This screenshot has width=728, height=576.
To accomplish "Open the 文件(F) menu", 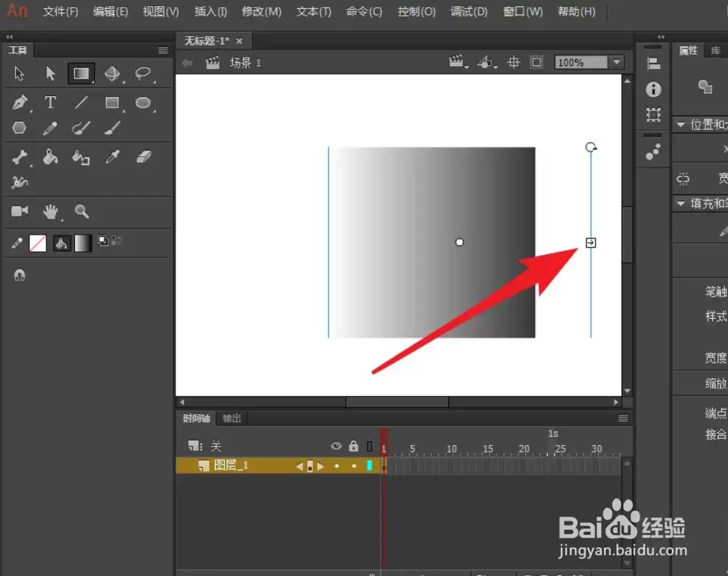I will [x=61, y=11].
